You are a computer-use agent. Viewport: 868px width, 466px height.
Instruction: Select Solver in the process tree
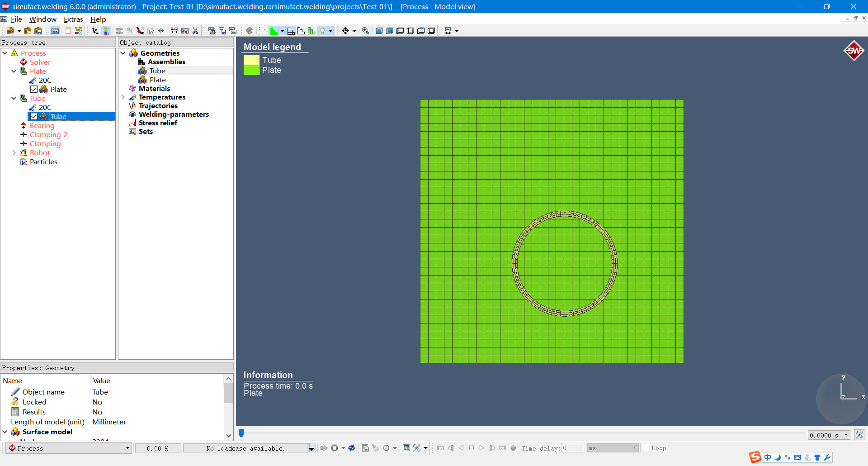[40, 62]
